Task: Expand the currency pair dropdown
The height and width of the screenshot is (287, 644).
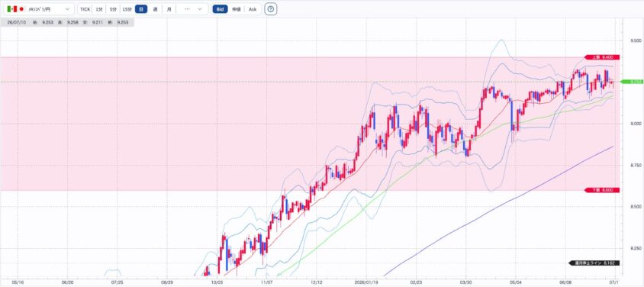Action: (x=67, y=9)
